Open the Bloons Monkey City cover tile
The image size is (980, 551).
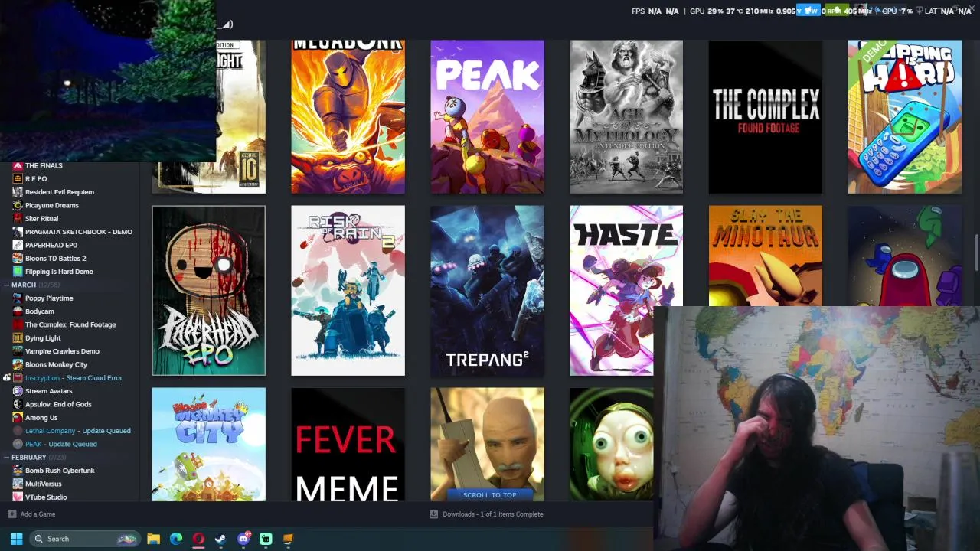click(x=208, y=445)
